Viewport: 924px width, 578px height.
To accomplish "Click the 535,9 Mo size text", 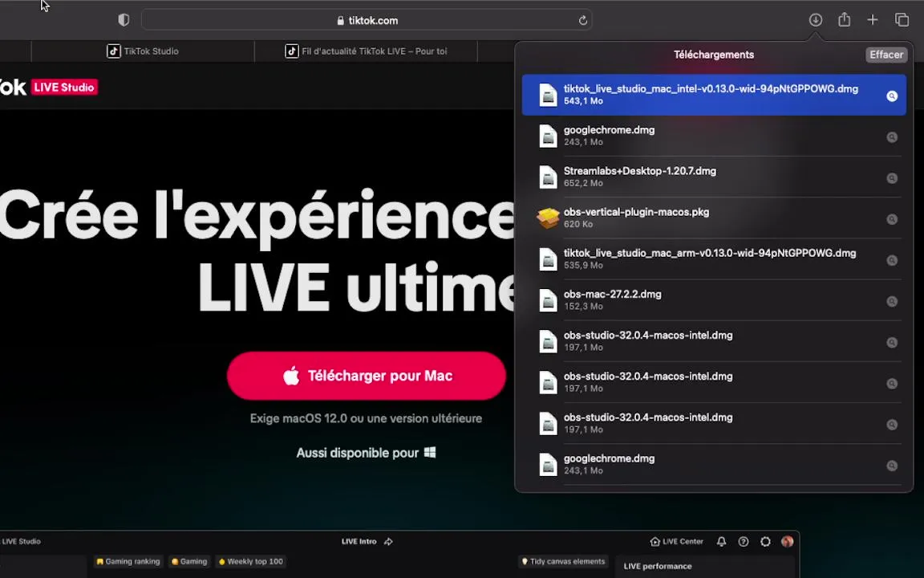I will click(x=583, y=266).
